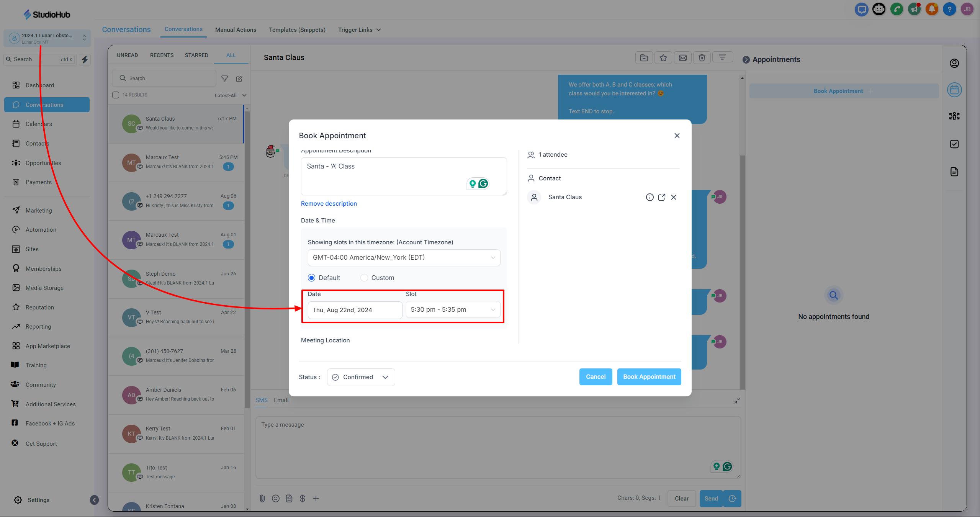
Task: Select the Default radio button
Action: [x=312, y=278]
